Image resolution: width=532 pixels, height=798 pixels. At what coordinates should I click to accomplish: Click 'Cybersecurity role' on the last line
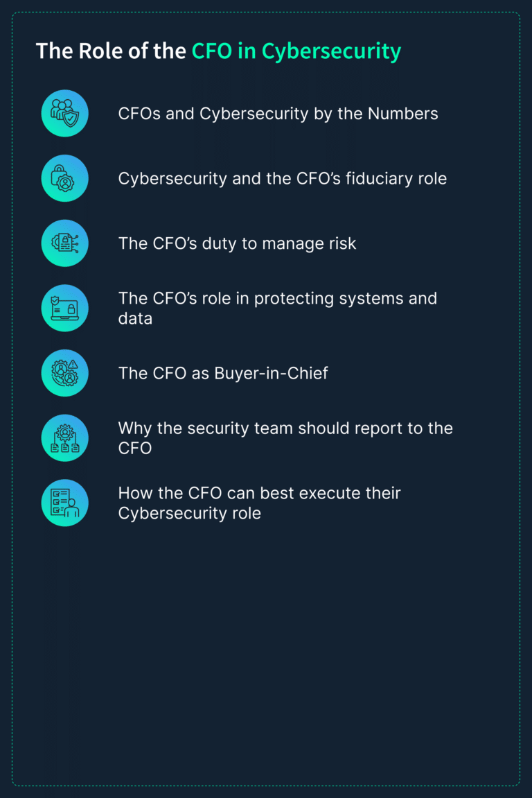coord(190,513)
